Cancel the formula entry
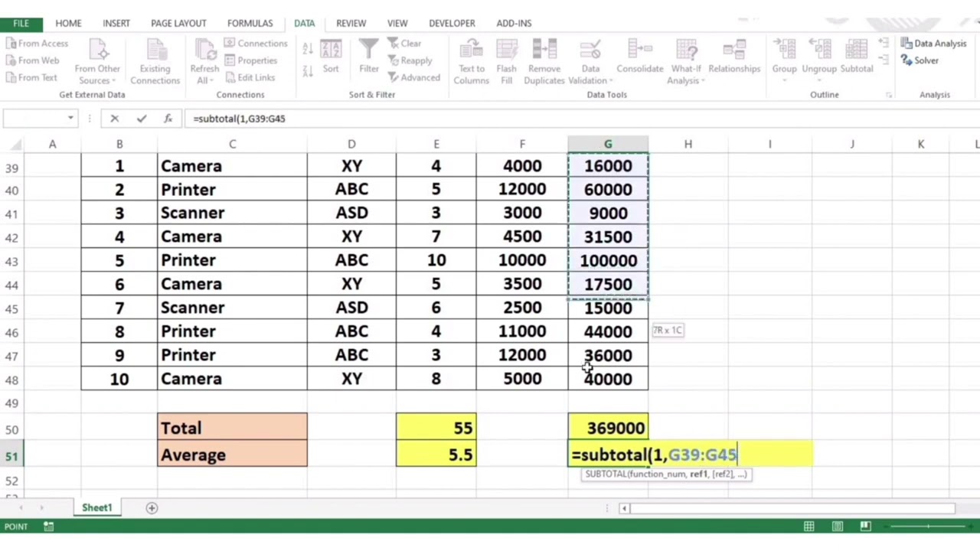The image size is (980, 551). (115, 119)
